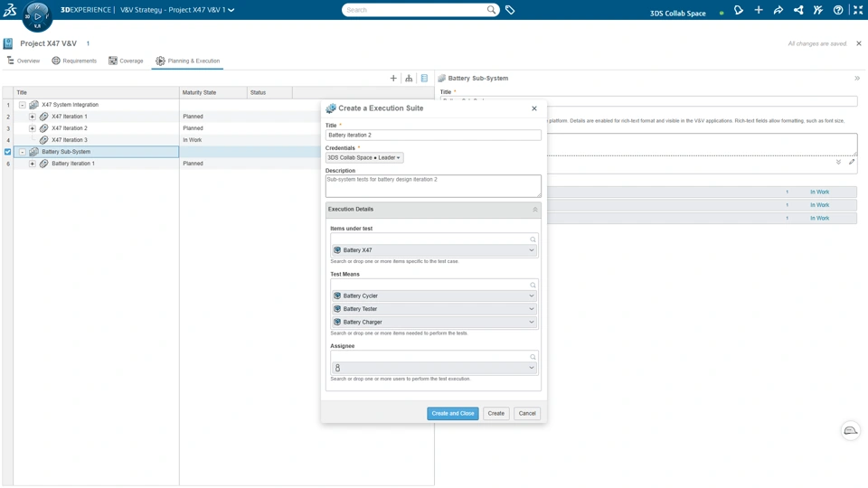Viewport: 868px width, 488px height.
Task: Expand Battery Iteration 1 tree node
Action: tap(33, 164)
